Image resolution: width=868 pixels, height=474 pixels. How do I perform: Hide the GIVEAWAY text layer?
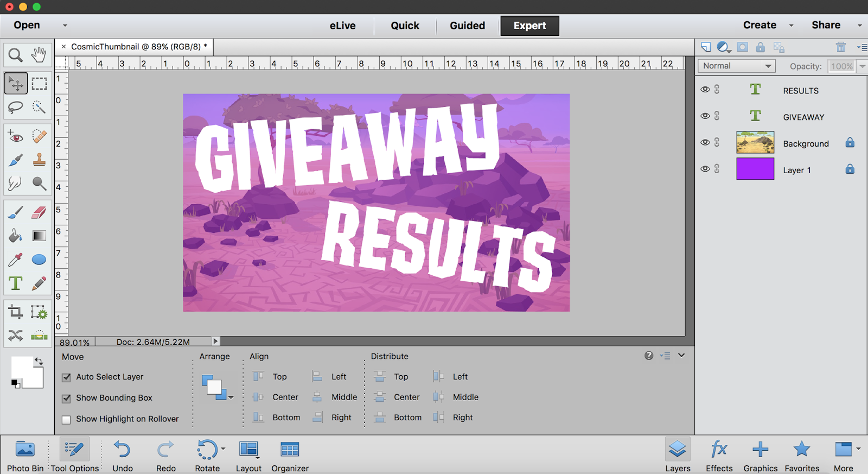705,116
